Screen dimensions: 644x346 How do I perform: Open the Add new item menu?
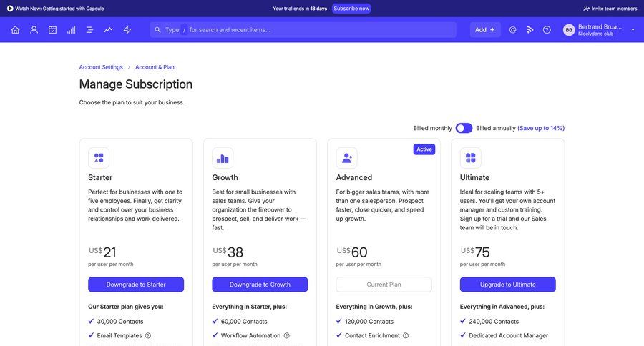(x=485, y=30)
